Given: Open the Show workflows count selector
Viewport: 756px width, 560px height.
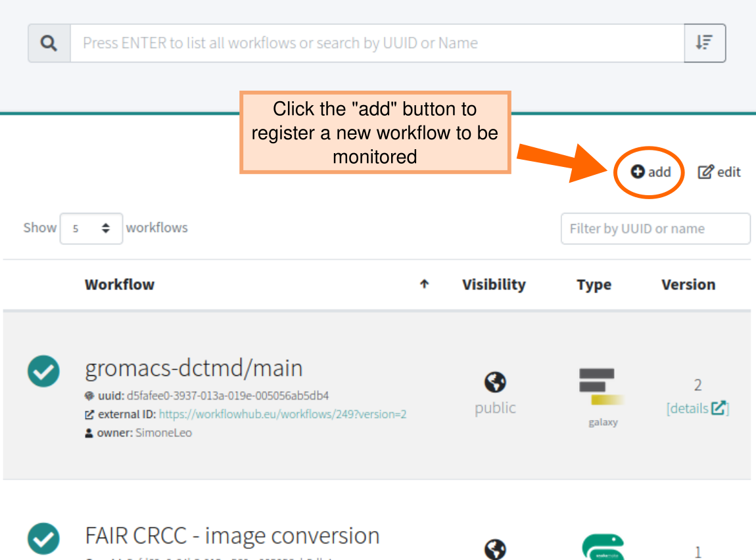Looking at the screenshot, I should pyautogui.click(x=91, y=228).
